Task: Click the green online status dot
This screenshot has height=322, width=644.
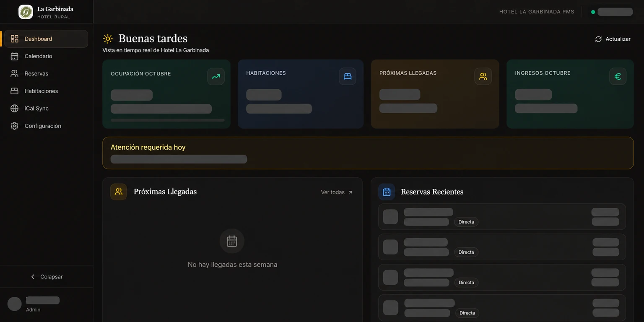Action: pos(593,12)
